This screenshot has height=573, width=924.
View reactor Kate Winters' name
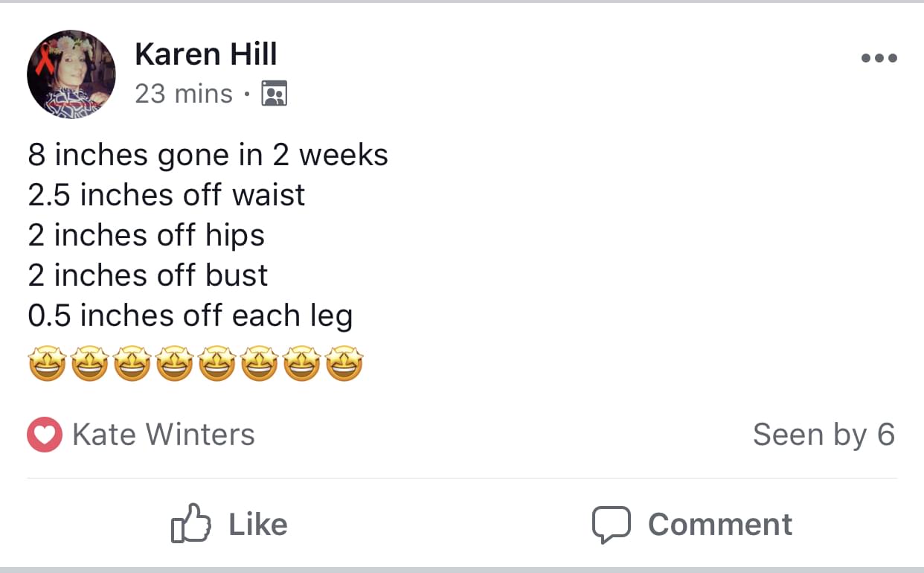click(164, 435)
